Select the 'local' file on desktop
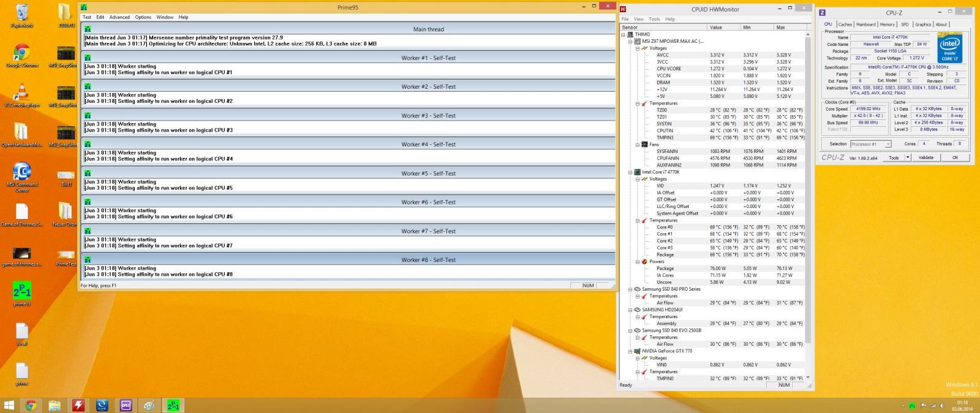 point(22,333)
